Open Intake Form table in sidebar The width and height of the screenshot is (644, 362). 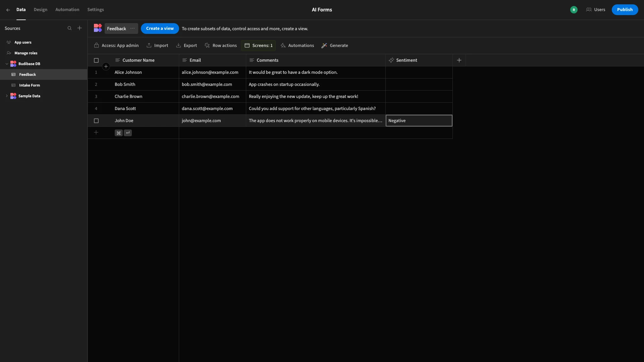pos(44,85)
